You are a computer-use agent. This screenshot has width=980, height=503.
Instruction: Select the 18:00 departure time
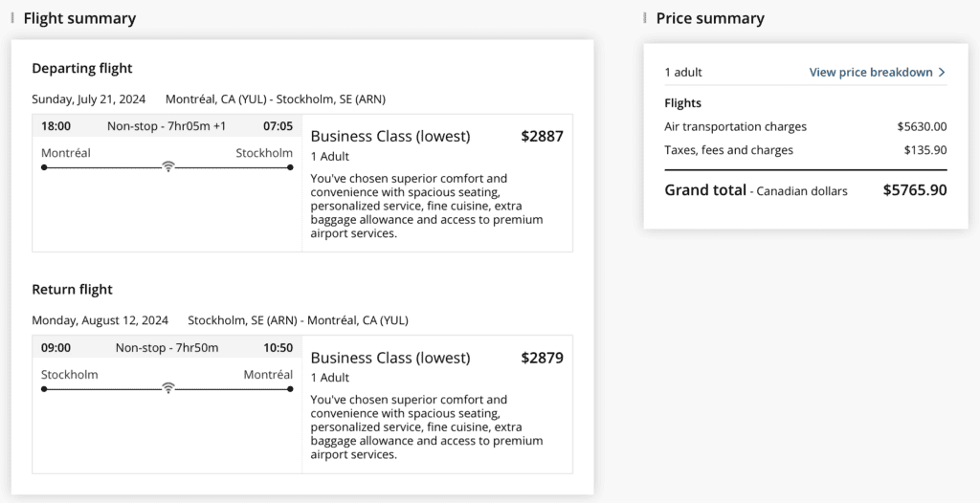(56, 126)
